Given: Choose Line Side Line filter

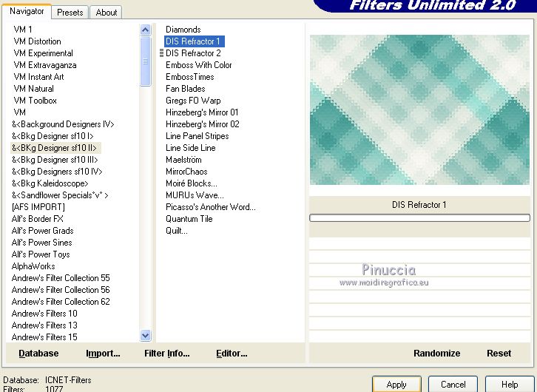Looking at the screenshot, I should pos(190,148).
